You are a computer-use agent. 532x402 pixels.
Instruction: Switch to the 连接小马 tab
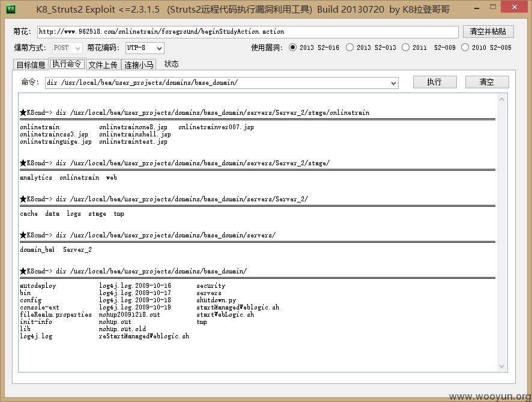(139, 65)
